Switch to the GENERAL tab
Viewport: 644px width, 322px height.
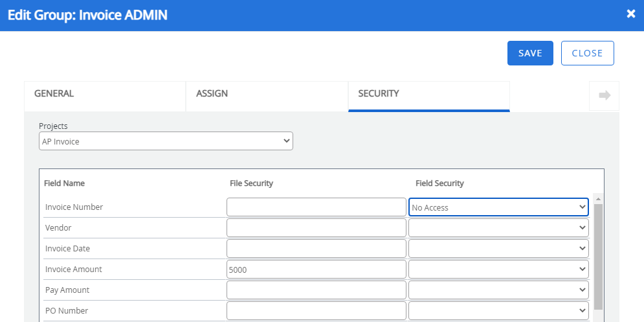[x=105, y=94]
